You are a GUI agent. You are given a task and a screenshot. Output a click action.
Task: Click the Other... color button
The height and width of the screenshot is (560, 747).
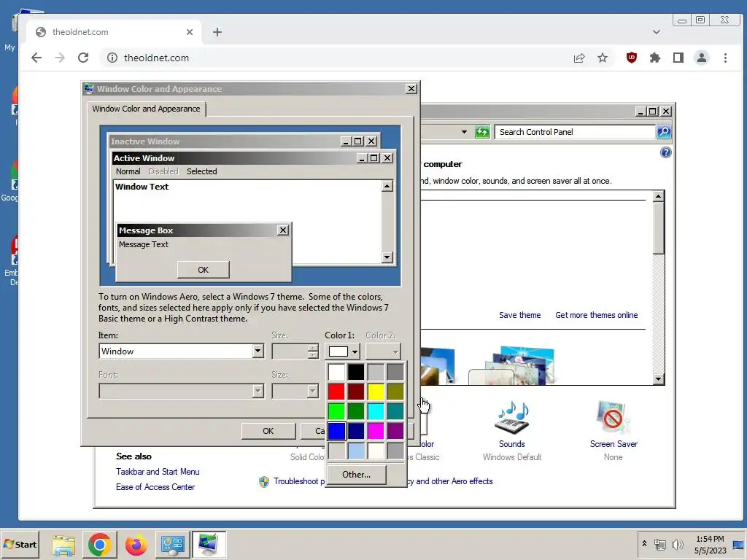tap(356, 474)
